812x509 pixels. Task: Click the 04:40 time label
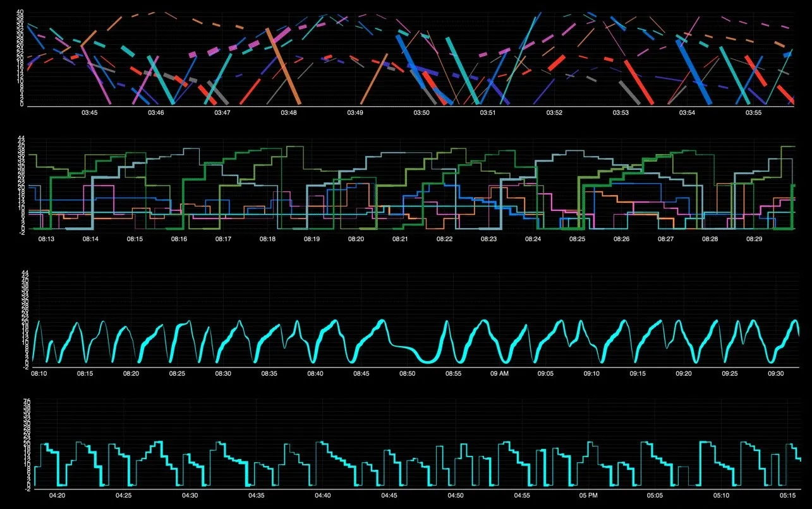tap(322, 496)
